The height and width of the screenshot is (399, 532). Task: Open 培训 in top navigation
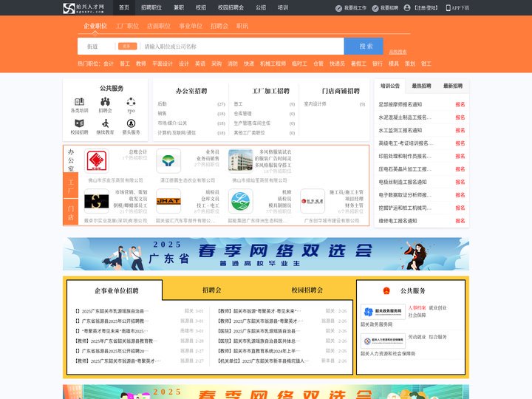(x=283, y=7)
